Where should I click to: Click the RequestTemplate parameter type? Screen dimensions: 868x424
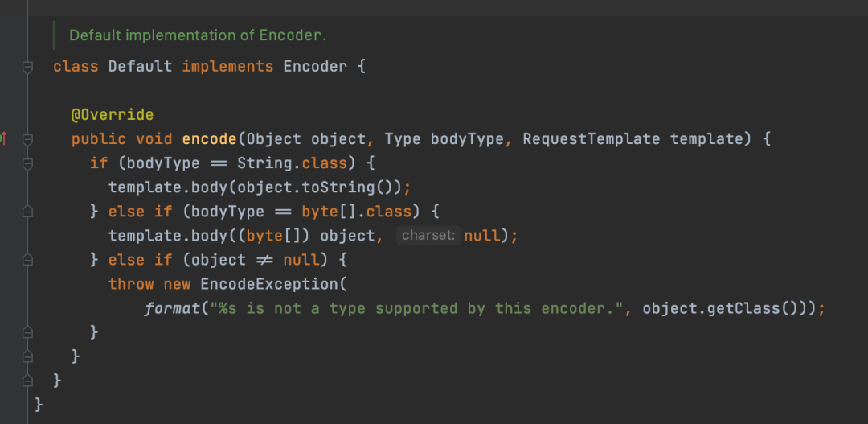(592, 139)
